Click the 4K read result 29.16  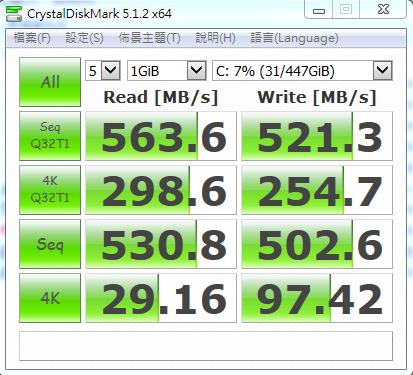click(x=161, y=298)
